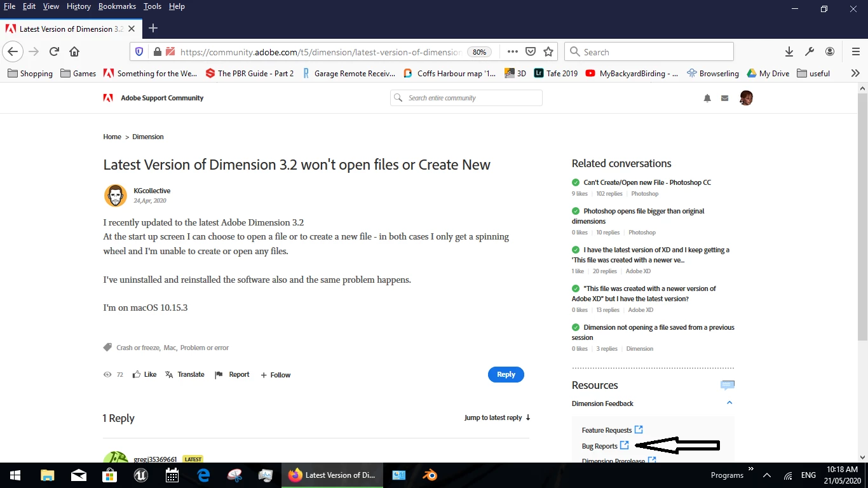Open the page actions three-dots menu

coord(513,52)
